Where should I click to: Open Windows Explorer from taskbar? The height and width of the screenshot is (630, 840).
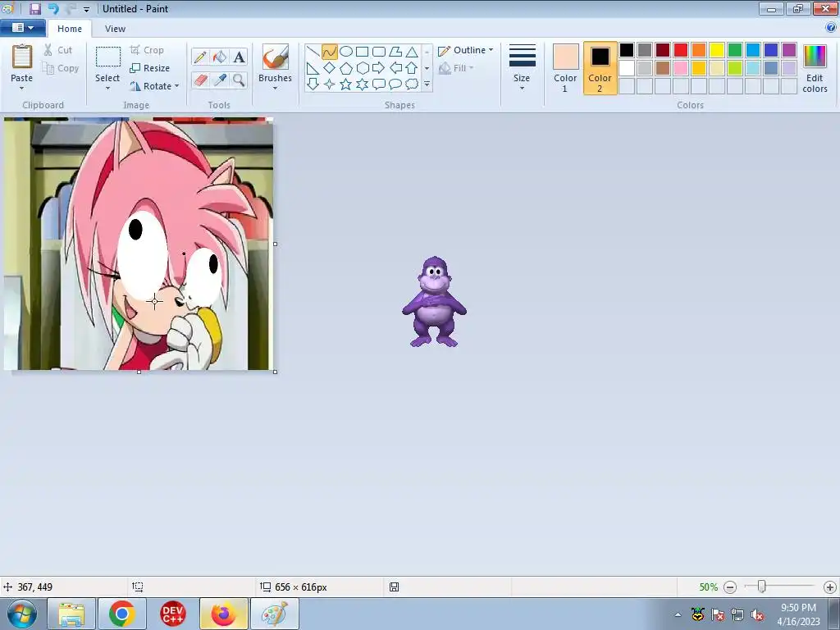(71, 614)
